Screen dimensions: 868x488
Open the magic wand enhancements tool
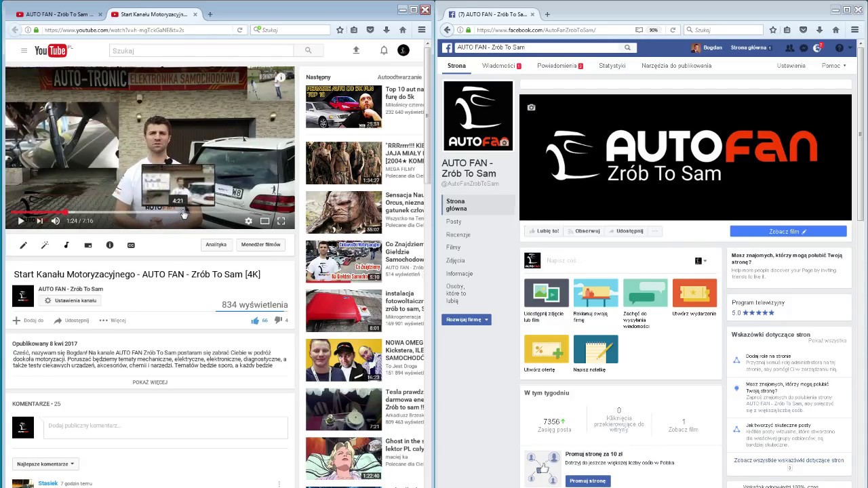tap(45, 245)
